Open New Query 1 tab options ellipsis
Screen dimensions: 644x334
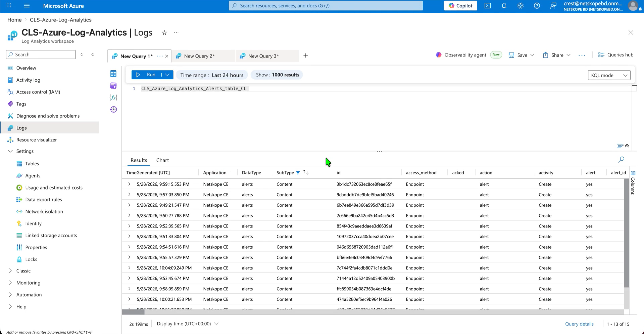point(160,56)
